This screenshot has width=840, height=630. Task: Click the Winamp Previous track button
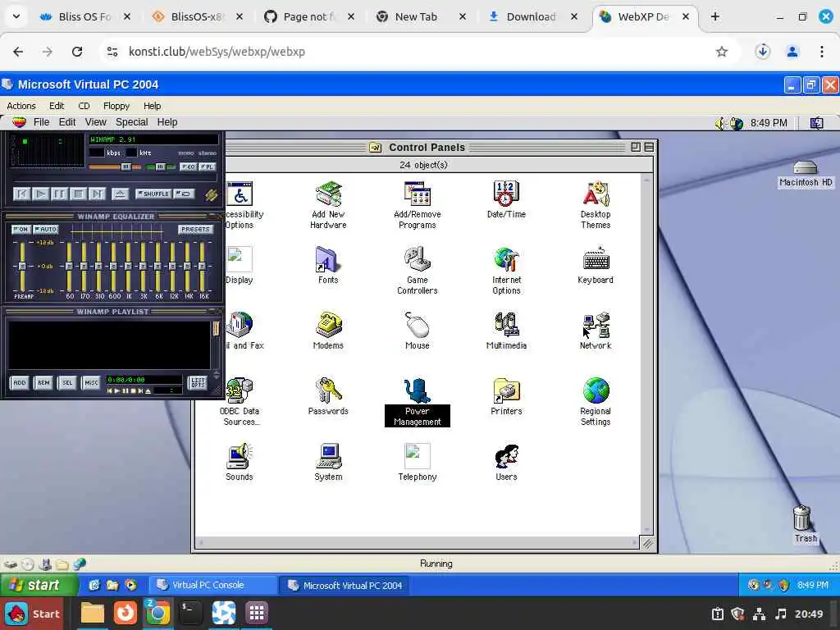click(x=21, y=194)
